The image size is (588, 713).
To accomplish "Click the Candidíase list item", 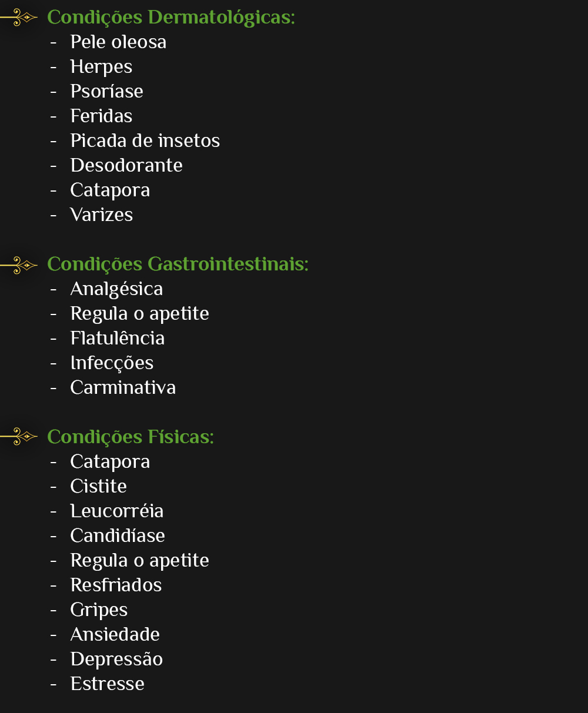I will [118, 536].
